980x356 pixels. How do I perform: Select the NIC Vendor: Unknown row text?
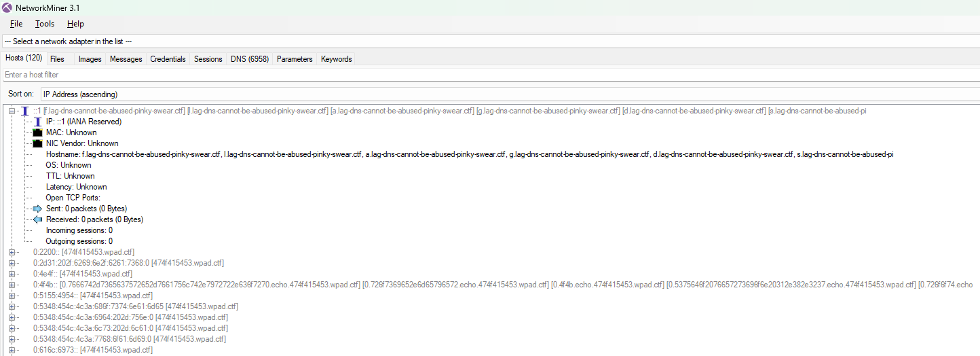pyautogui.click(x=82, y=143)
